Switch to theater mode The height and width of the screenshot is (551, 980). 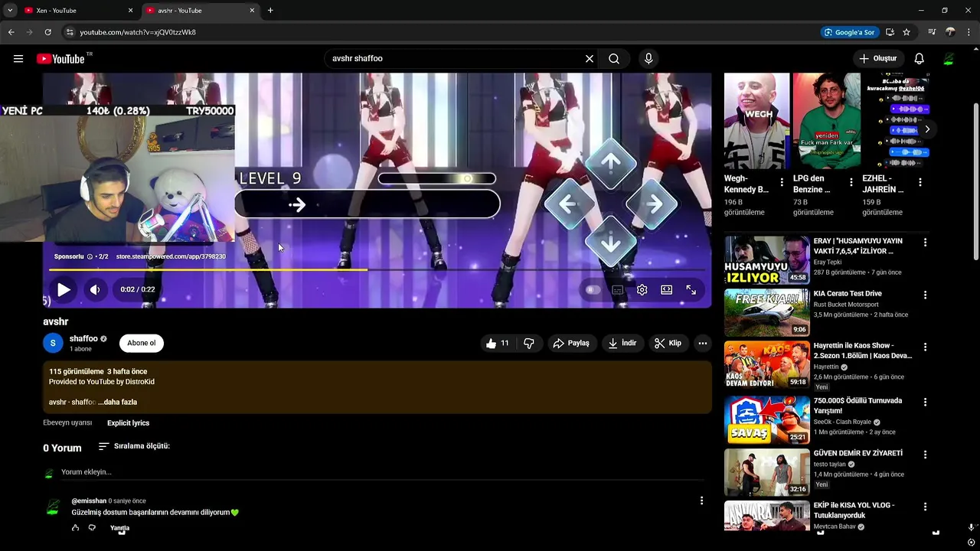(x=666, y=290)
